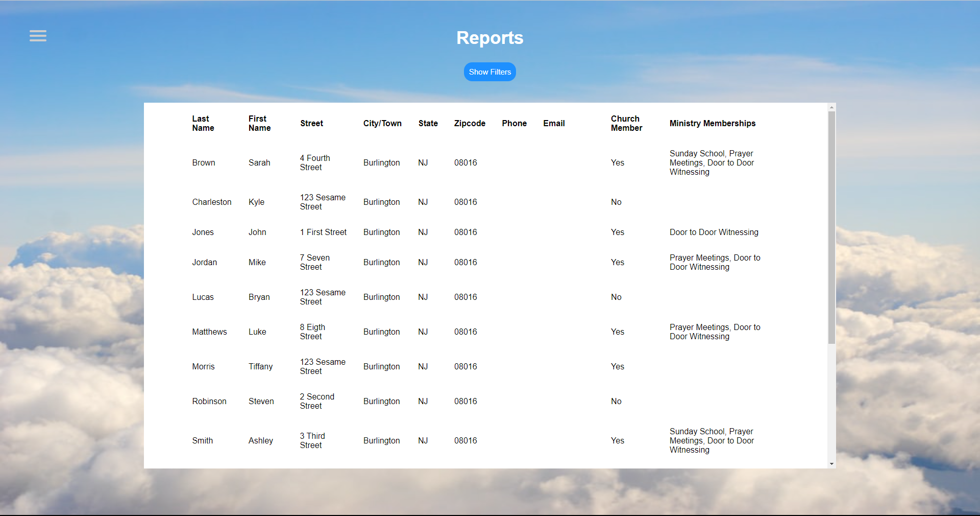Open the hamburger navigation menu
The width and height of the screenshot is (980, 516).
pos(38,36)
